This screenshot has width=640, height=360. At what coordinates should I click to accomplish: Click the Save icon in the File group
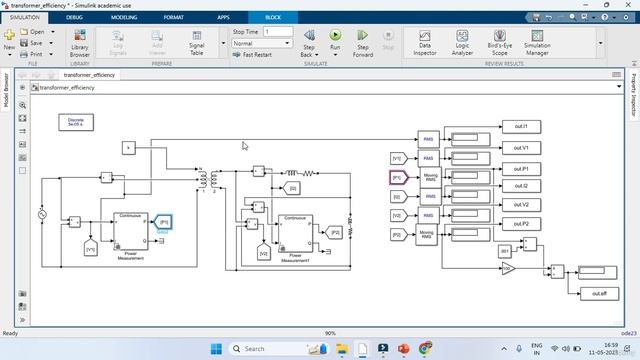click(24, 43)
